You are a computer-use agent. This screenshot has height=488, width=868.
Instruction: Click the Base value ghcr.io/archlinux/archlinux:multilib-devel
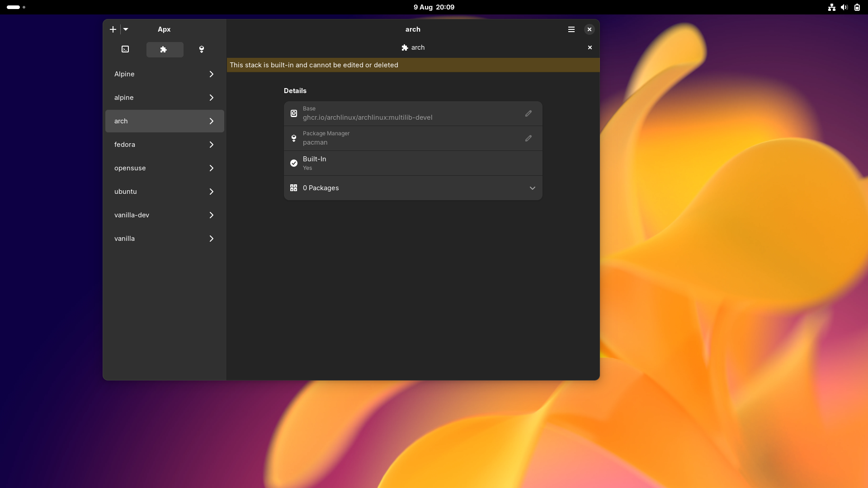click(368, 117)
